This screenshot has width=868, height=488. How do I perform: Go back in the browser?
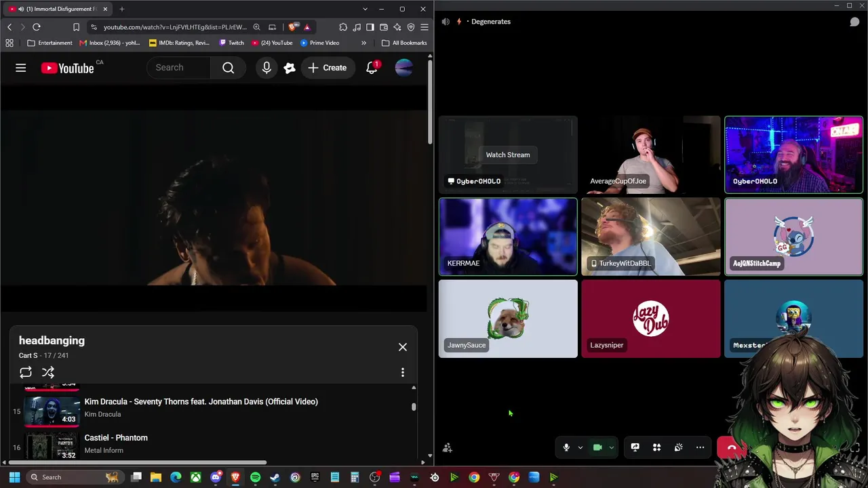coord(9,27)
